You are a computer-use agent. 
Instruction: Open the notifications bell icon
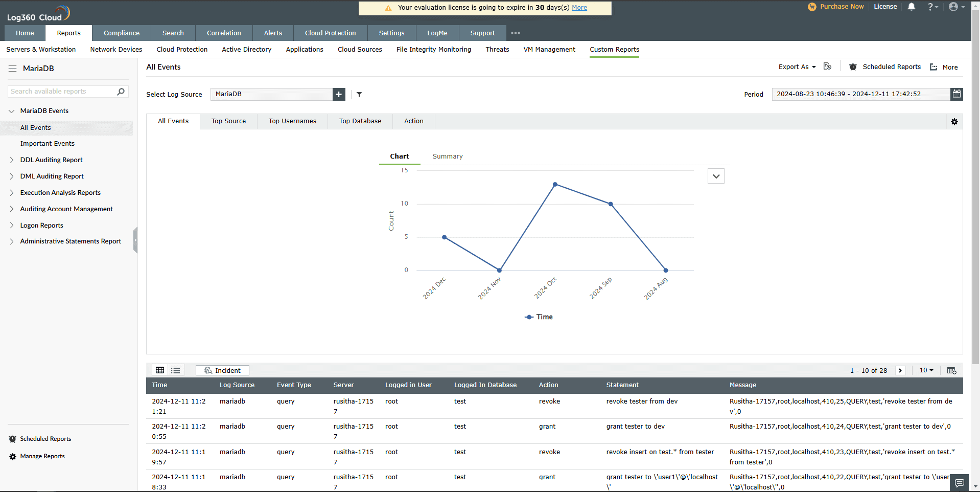911,7
